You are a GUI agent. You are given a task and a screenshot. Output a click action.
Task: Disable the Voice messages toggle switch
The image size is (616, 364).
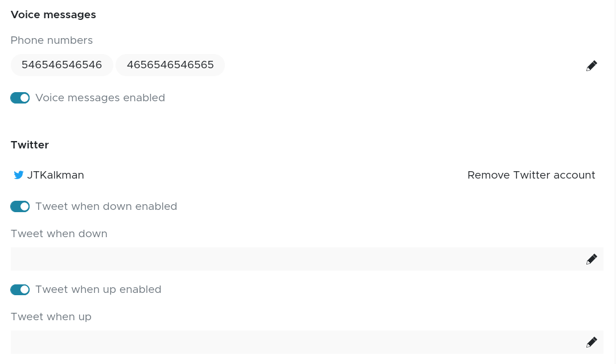(x=20, y=98)
